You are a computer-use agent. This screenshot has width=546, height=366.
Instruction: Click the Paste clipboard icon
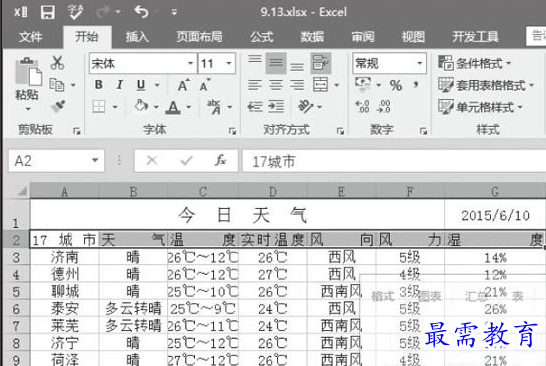[x=29, y=72]
